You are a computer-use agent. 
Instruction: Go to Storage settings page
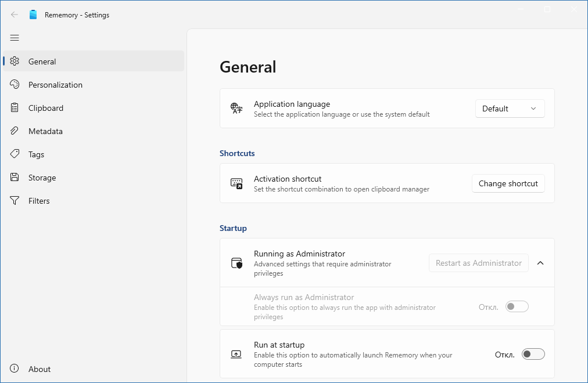pos(42,178)
